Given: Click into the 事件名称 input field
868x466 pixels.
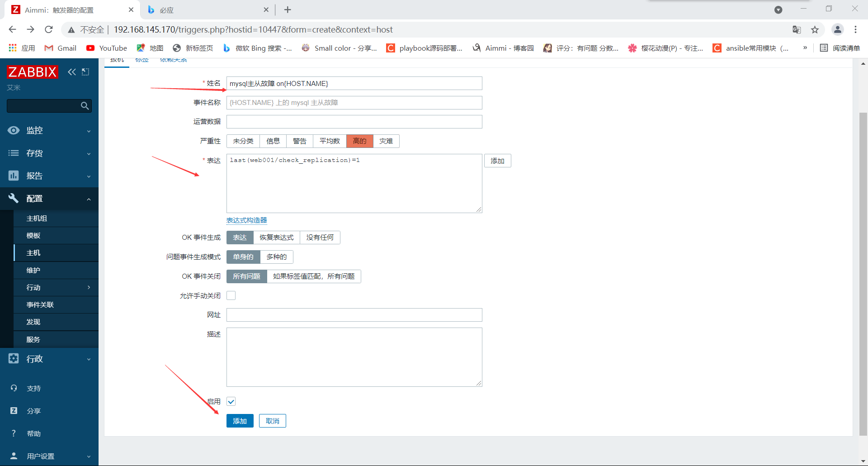Looking at the screenshot, I should 354,103.
